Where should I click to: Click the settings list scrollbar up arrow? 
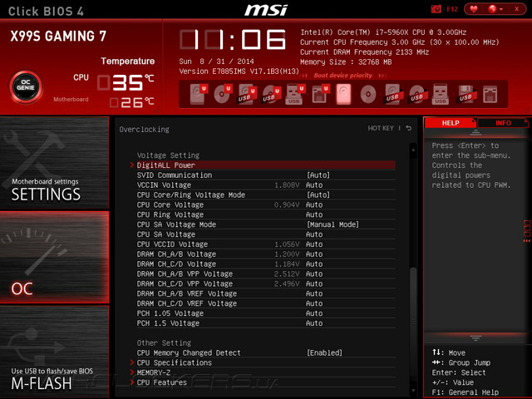[x=413, y=150]
